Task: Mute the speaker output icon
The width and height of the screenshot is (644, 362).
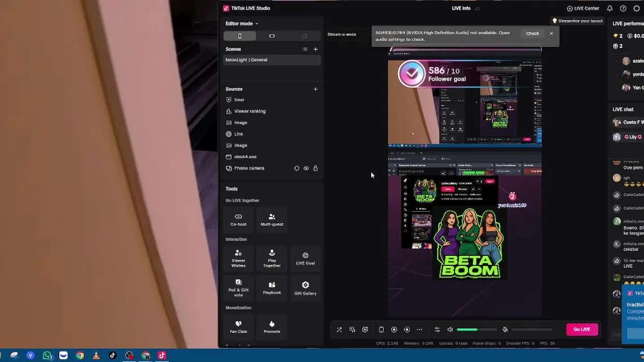Action: [x=450, y=330]
